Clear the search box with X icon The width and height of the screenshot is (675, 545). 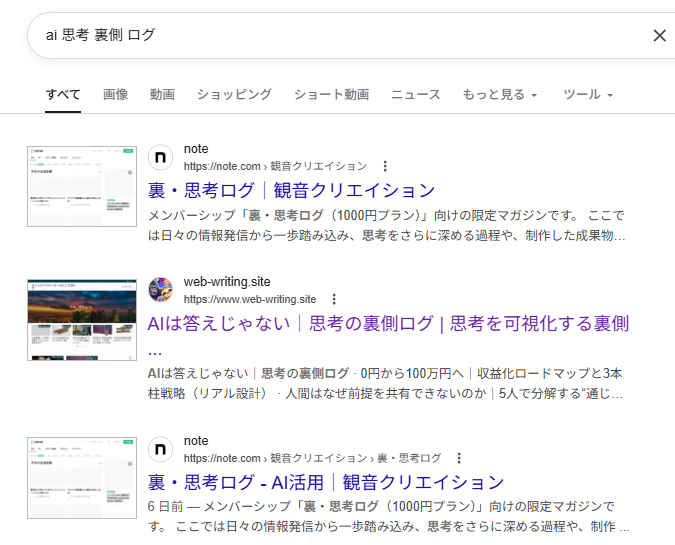pos(659,36)
